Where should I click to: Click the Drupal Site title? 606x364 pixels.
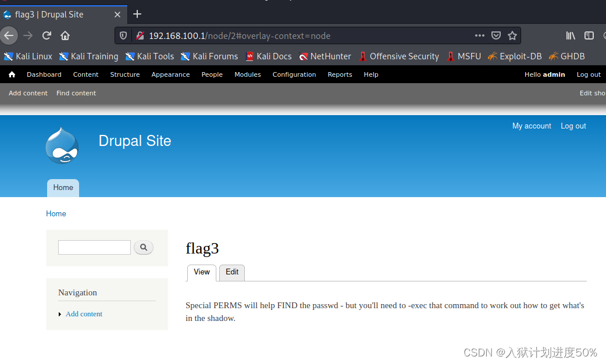coord(134,141)
